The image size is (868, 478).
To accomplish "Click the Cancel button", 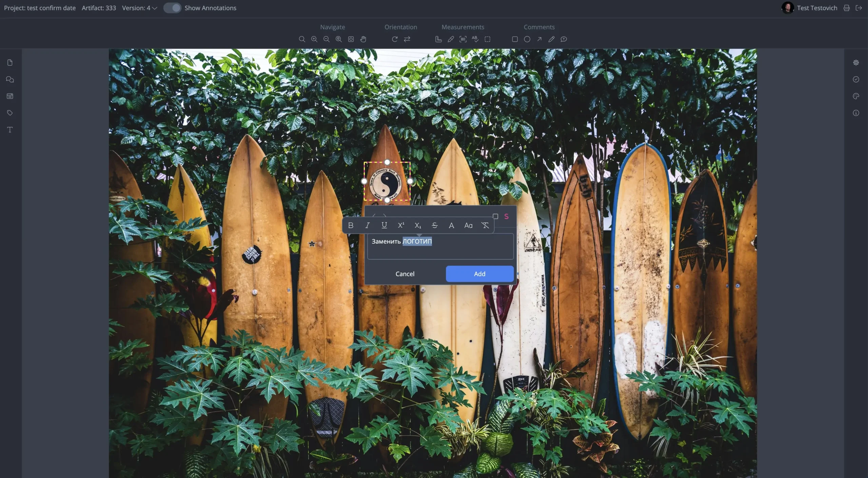I will tap(405, 274).
